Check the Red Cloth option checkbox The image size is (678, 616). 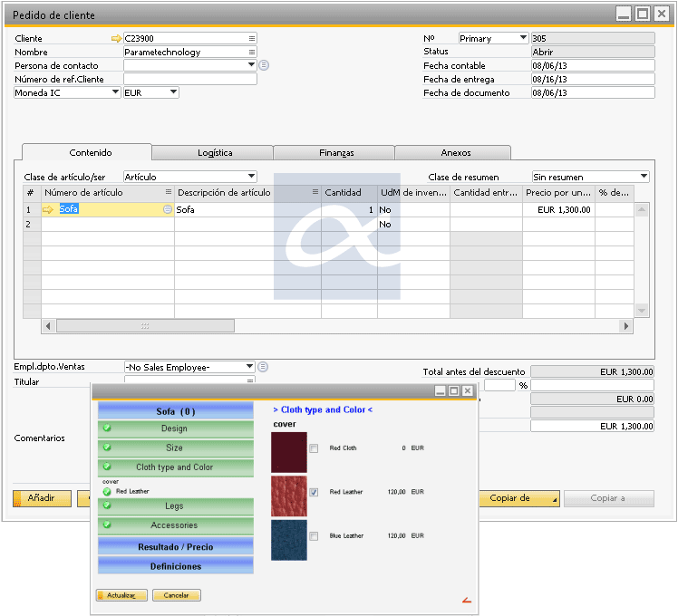[314, 448]
